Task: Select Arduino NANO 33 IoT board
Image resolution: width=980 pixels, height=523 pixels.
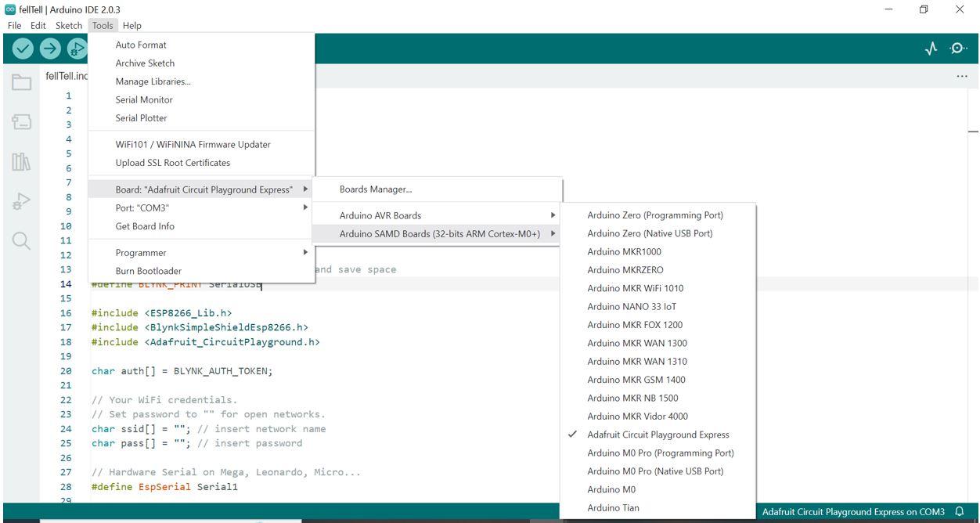Action: point(658,306)
